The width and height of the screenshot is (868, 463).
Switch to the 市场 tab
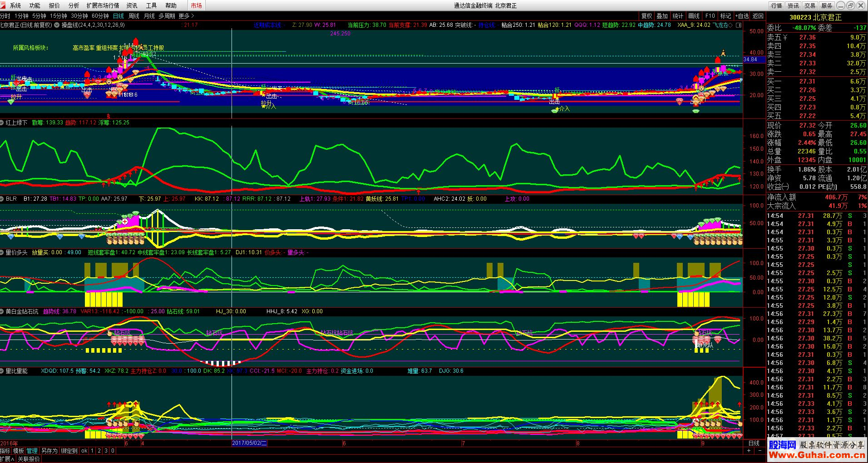(196, 5)
